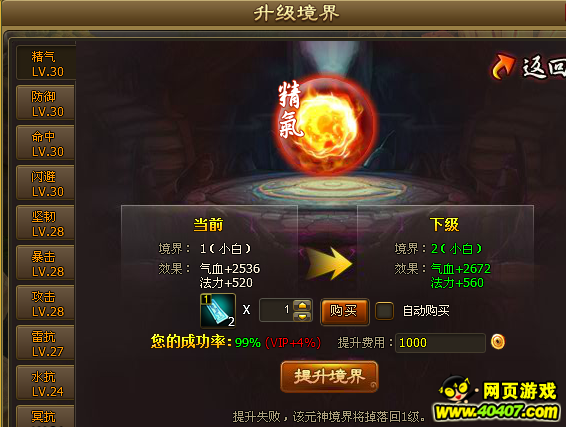Switch to 闪避 LV.30 tab
The image size is (566, 427).
45,183
